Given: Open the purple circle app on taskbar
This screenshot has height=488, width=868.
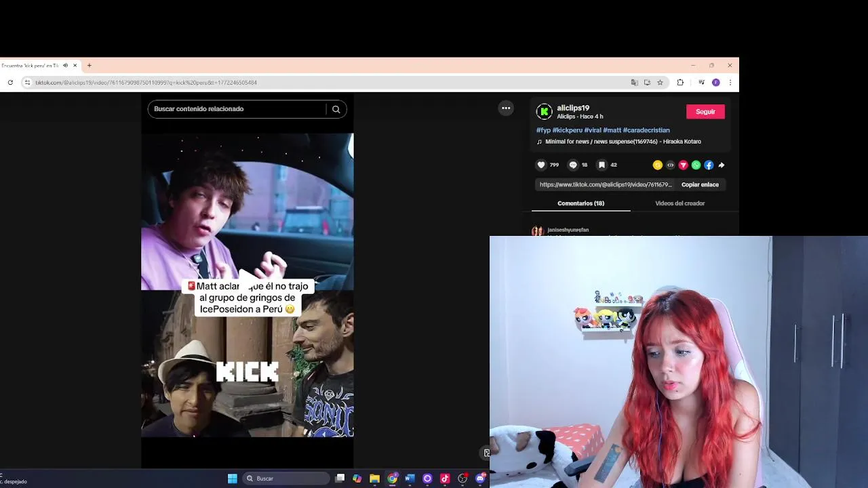Looking at the screenshot, I should pyautogui.click(x=427, y=479).
